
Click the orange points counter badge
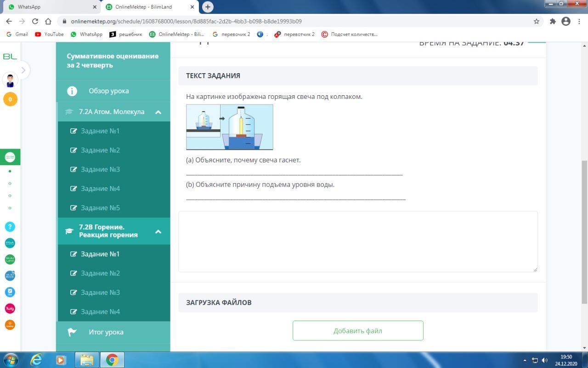(x=10, y=99)
